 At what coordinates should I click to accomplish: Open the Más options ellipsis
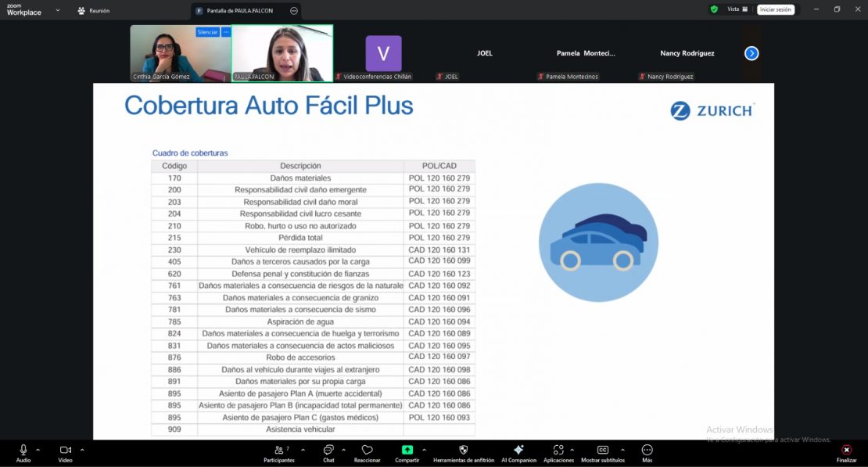tap(647, 451)
